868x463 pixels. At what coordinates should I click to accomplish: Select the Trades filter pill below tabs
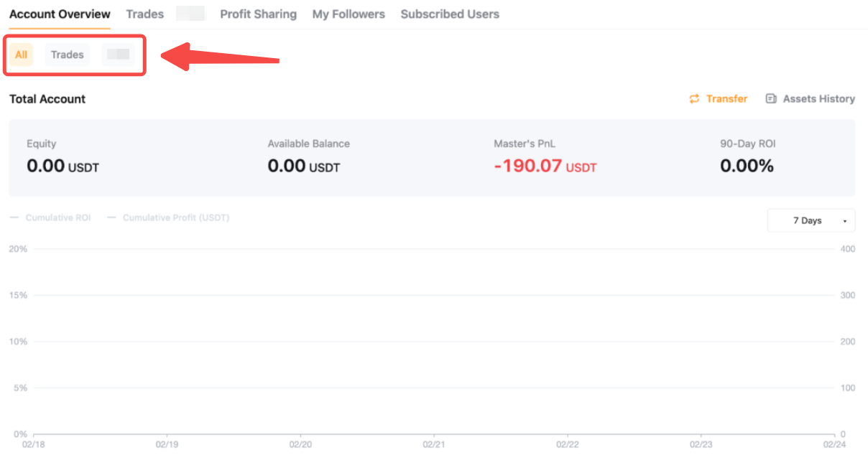tap(67, 55)
